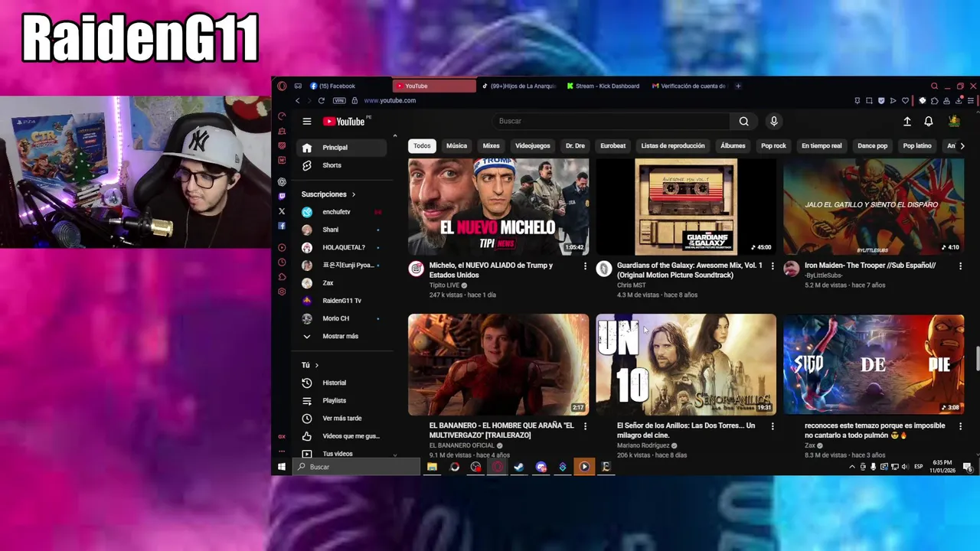Show hidden system tray icons chevron
The height and width of the screenshot is (551, 980).
point(851,467)
